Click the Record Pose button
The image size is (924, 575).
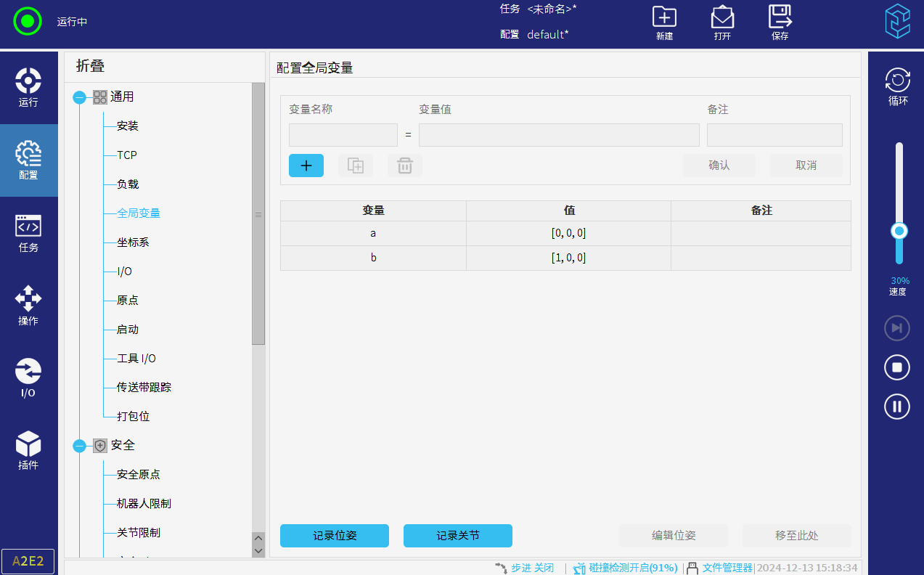(335, 536)
